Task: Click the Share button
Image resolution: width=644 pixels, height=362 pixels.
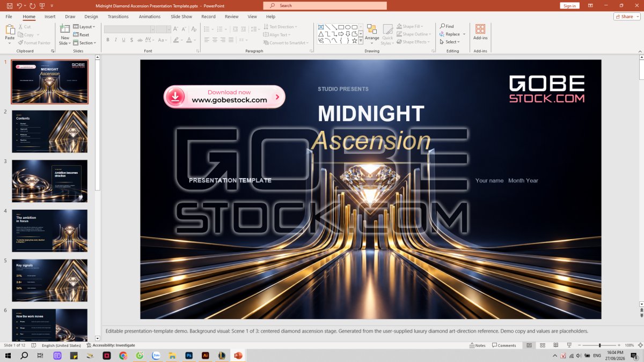Action: pos(627,17)
